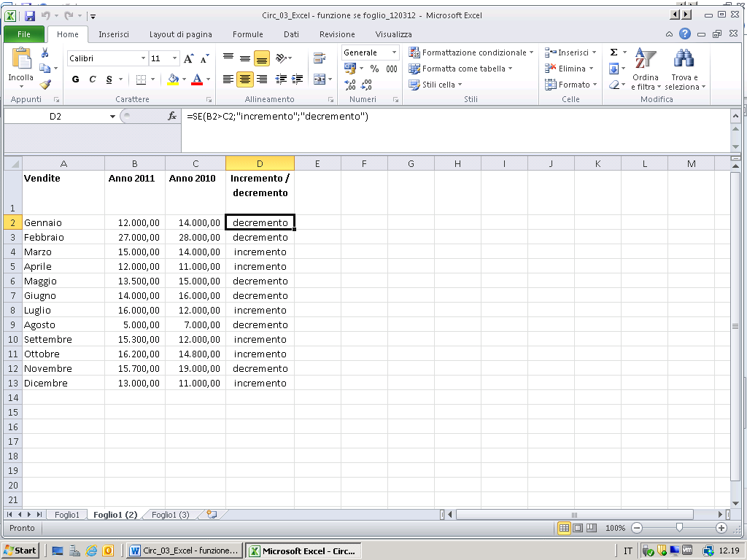Toggle bold G formatting
This screenshot has height=560, width=747.
[x=75, y=79]
